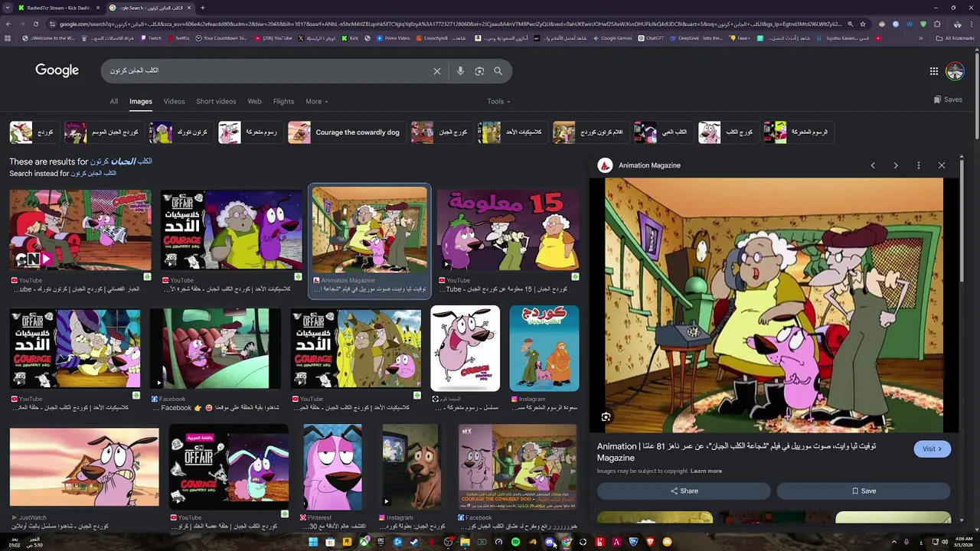Click the Visit button

(x=932, y=449)
